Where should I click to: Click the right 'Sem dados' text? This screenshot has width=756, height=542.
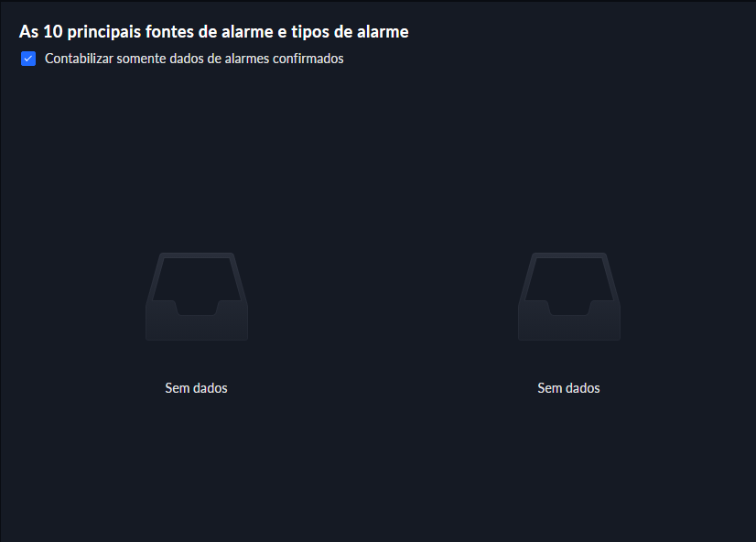click(x=569, y=388)
